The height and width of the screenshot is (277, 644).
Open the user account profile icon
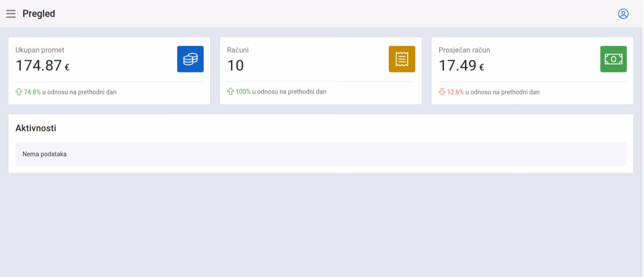pos(623,14)
